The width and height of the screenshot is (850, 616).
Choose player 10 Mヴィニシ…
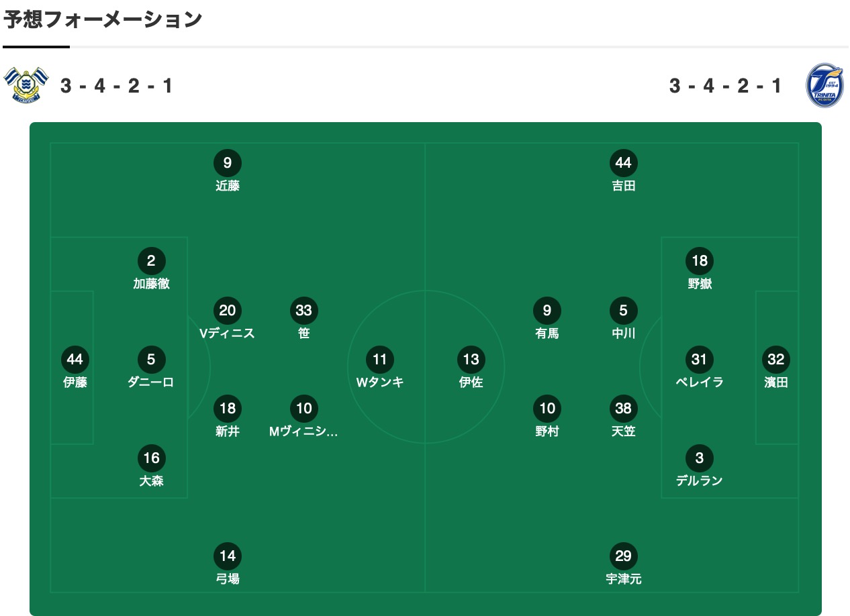tap(304, 417)
